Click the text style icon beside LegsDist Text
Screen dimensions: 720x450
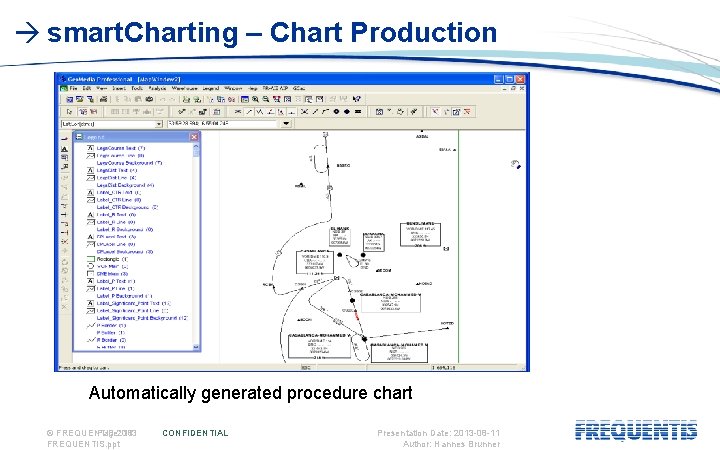click(90, 170)
